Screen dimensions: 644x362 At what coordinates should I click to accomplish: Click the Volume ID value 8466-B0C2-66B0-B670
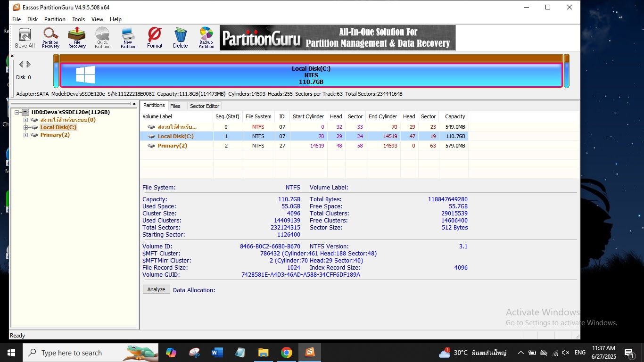[270, 246]
